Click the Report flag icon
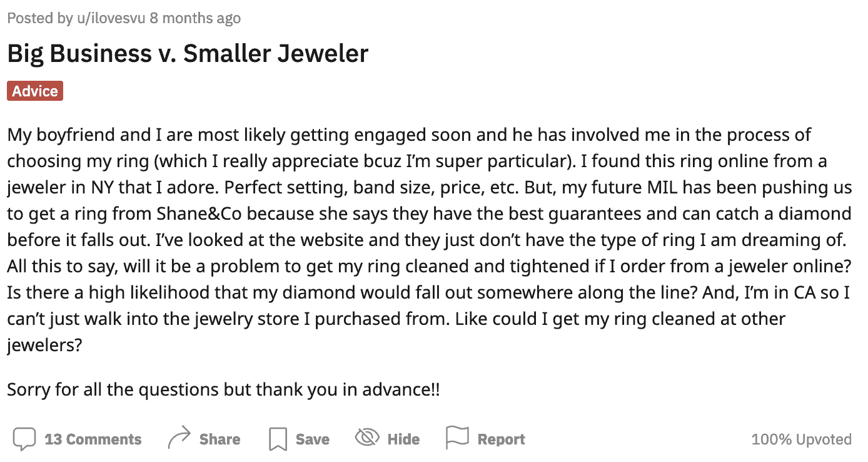Screen dimensions: 868x462 [457, 438]
